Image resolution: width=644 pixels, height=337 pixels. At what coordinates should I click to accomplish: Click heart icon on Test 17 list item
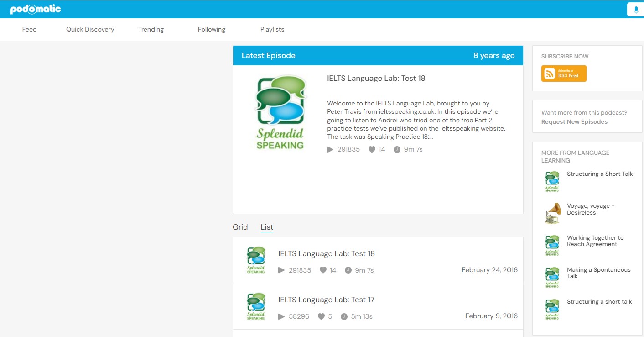pos(321,316)
